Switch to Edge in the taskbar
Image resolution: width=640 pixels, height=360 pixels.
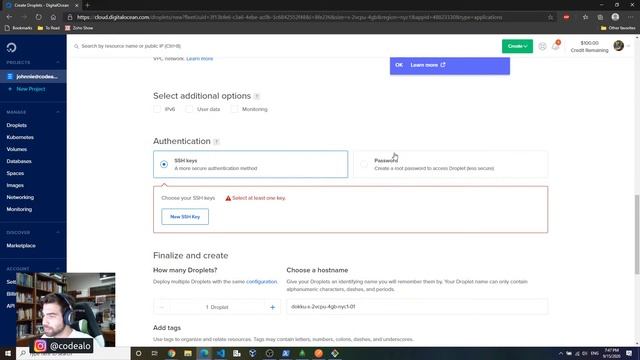point(204,353)
